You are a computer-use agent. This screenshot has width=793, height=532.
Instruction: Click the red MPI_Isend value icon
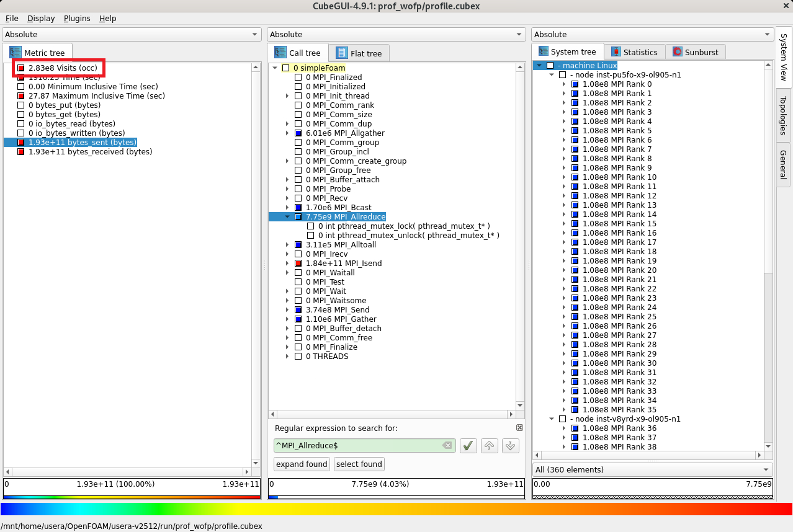click(298, 264)
